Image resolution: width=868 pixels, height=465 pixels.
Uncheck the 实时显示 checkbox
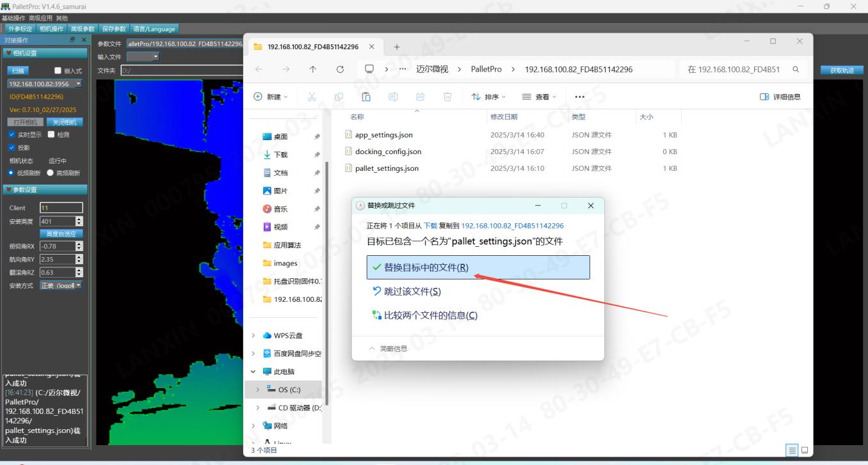[x=12, y=134]
